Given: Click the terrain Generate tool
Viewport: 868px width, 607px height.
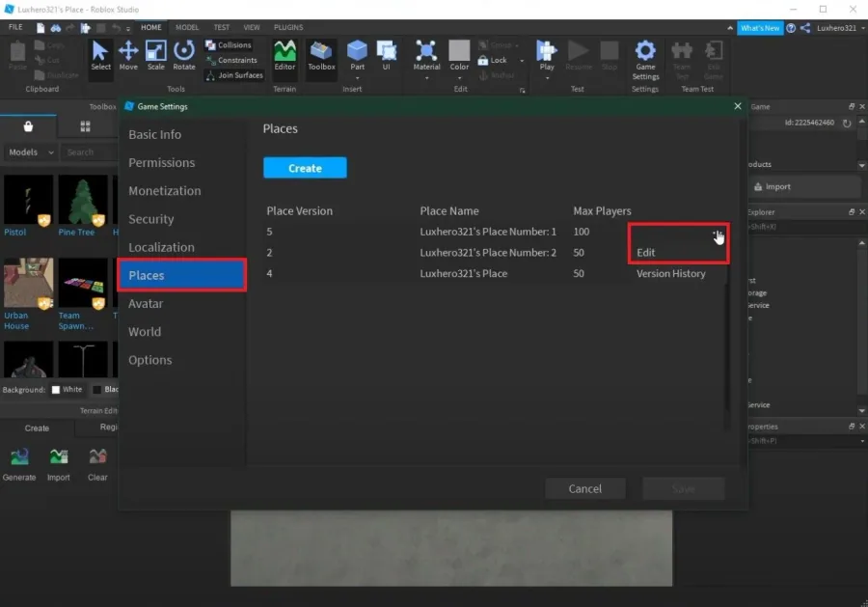Looking at the screenshot, I should coord(19,464).
